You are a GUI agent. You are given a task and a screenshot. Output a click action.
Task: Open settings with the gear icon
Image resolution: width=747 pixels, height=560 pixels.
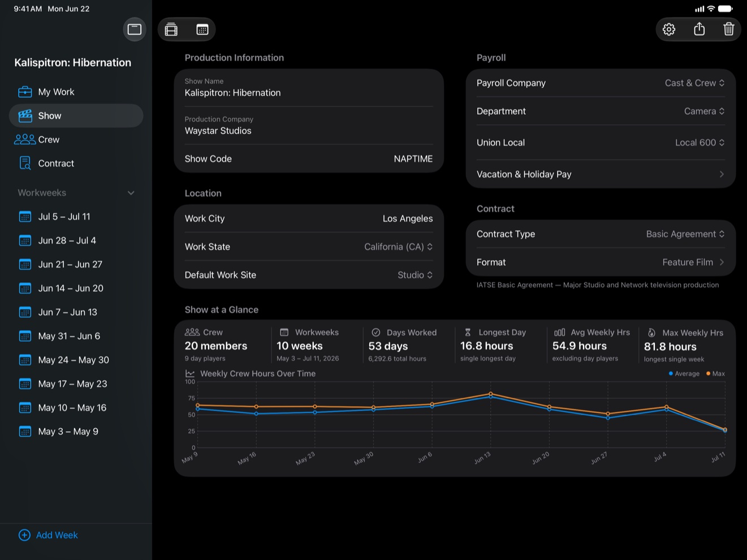pos(669,29)
